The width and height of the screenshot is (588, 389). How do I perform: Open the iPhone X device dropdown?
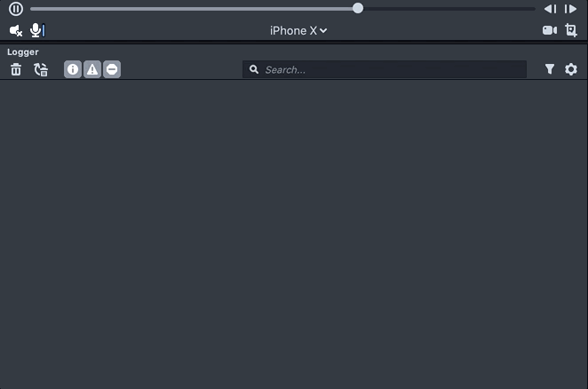(298, 30)
